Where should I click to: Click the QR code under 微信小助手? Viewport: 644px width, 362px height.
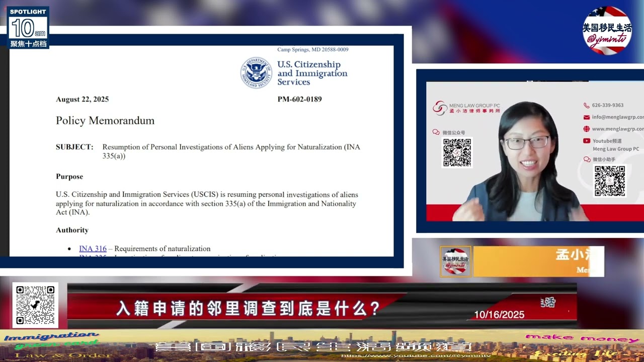coord(609,181)
